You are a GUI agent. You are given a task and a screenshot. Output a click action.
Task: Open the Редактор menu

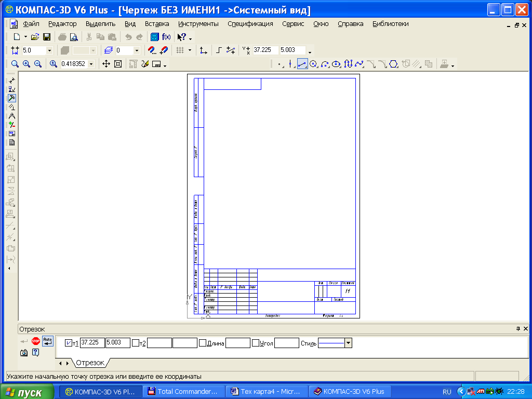62,24
